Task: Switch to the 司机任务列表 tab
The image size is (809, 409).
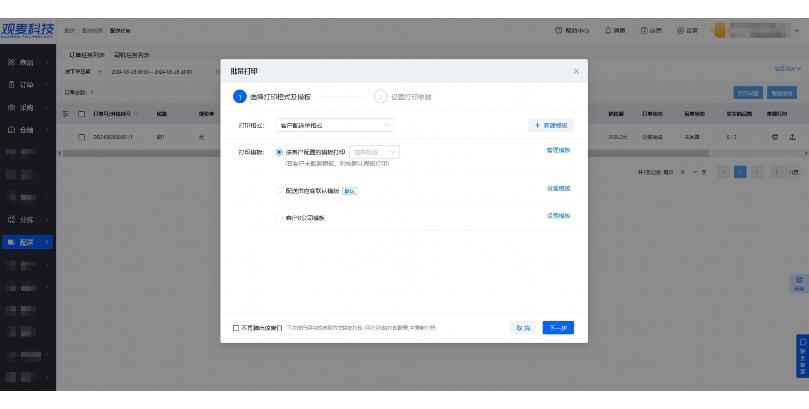Action: click(x=132, y=55)
